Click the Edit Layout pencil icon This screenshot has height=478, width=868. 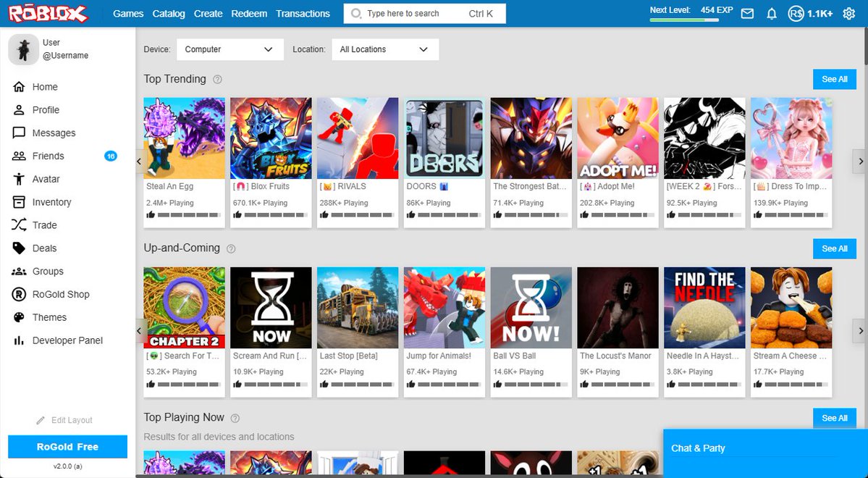[41, 420]
